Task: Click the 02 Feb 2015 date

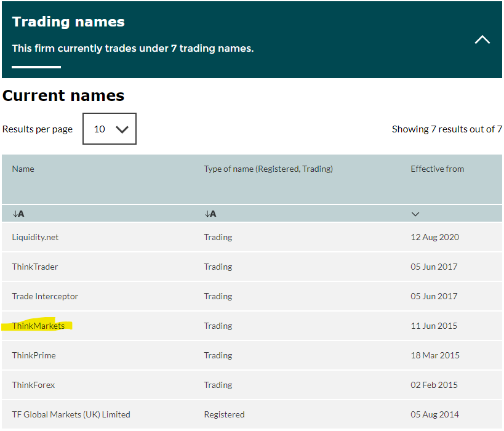Action: pos(434,385)
